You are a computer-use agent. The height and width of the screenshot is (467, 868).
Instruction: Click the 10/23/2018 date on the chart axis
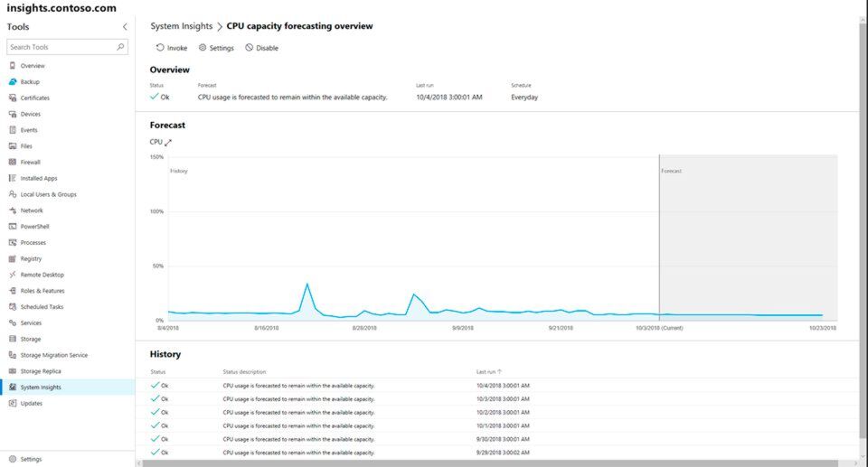click(823, 328)
